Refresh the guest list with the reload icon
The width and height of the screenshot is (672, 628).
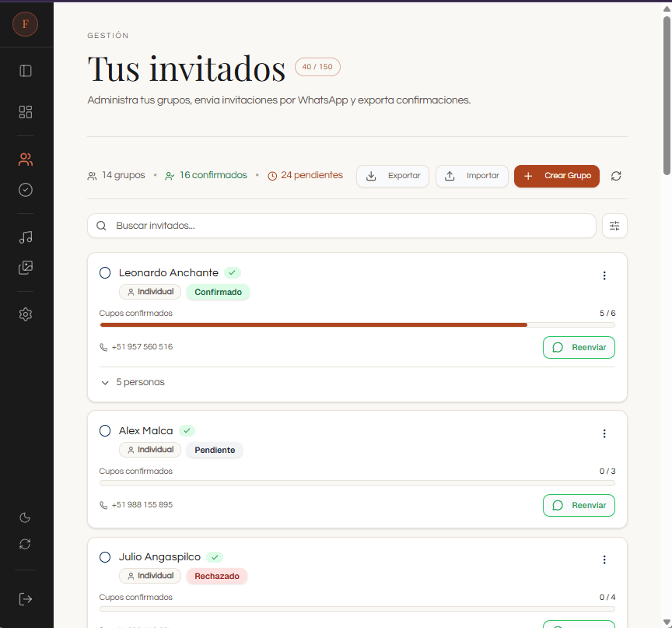(616, 176)
